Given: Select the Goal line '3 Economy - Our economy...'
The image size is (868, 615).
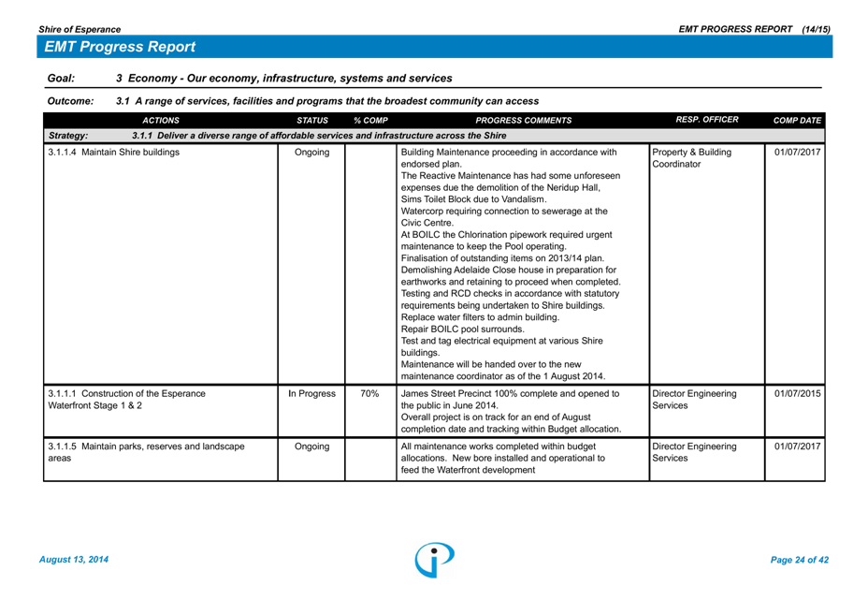Looking at the screenshot, I should [284, 78].
